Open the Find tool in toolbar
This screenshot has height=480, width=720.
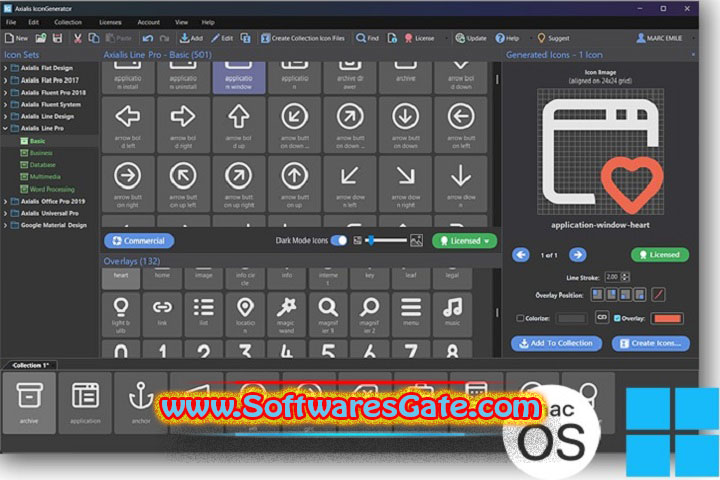click(x=367, y=38)
